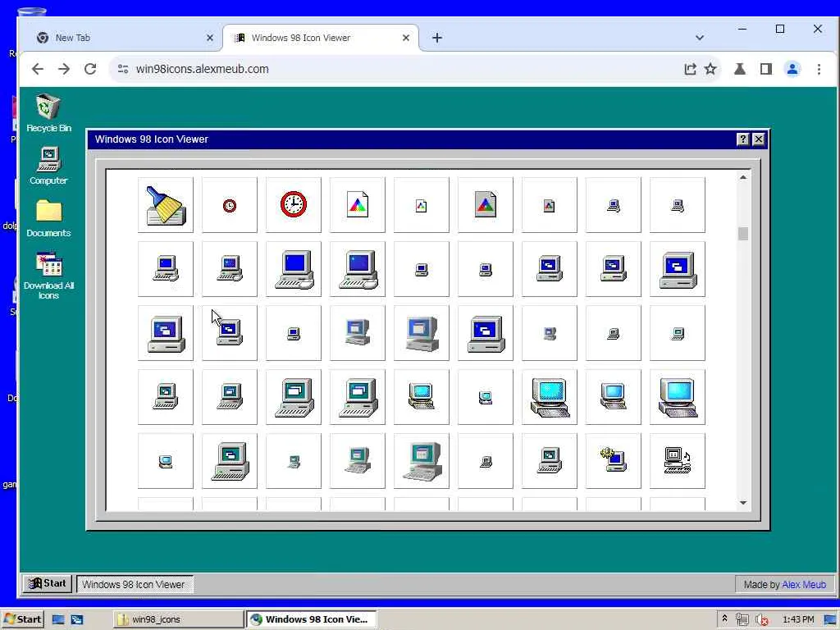840x630 pixels.
Task: Open the Recycle Bin desktop icon
Action: coord(48,113)
